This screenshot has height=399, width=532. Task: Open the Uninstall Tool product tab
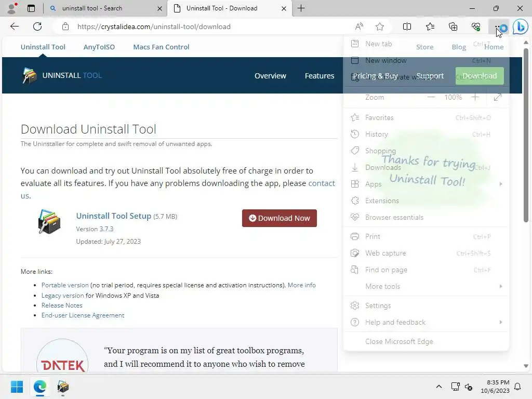[43, 47]
